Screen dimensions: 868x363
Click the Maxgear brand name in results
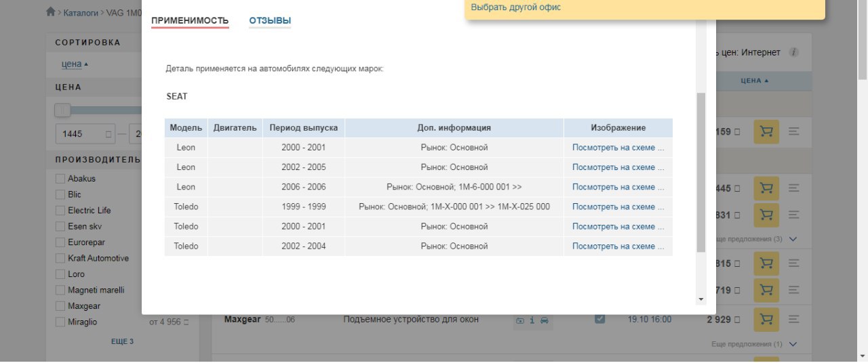click(242, 319)
